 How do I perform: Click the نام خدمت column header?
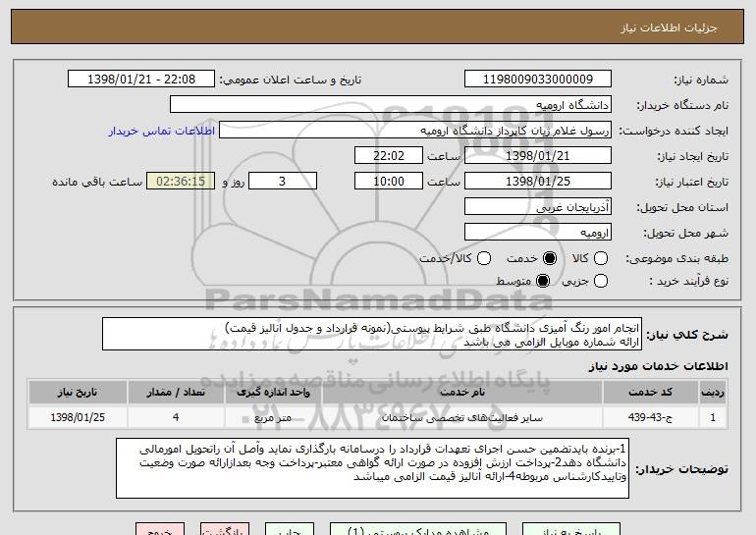pos(461,393)
